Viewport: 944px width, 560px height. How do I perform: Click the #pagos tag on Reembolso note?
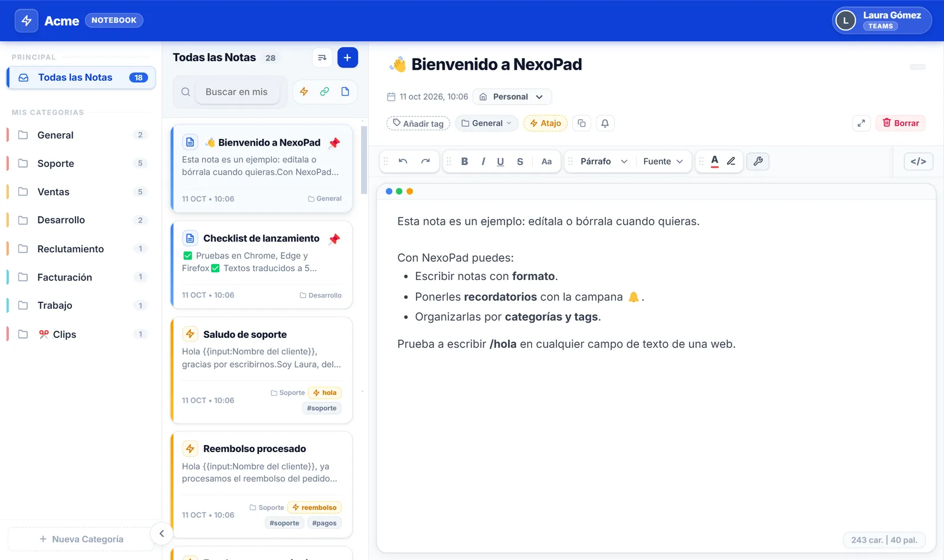pos(324,523)
